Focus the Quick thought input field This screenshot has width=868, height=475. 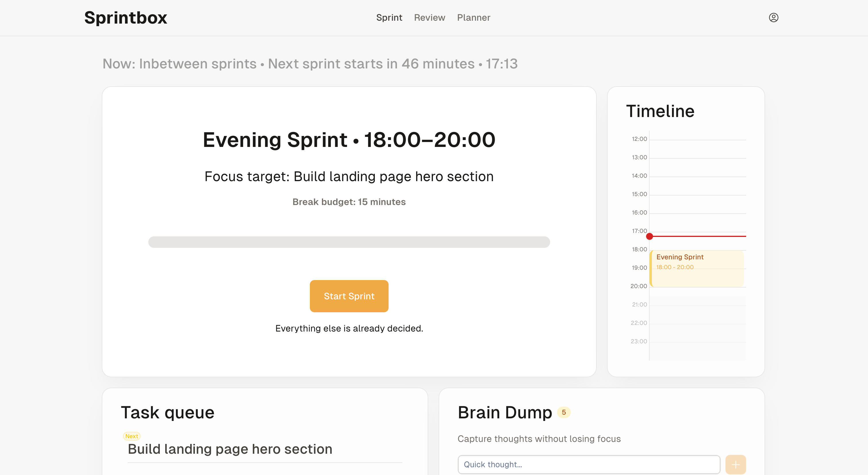pyautogui.click(x=588, y=465)
